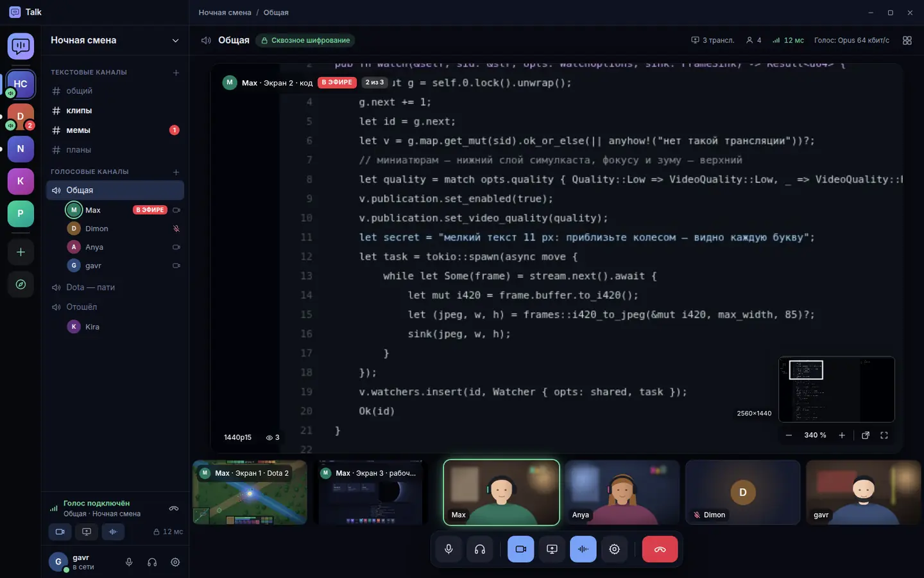Image resolution: width=924 pixels, height=578 pixels.
Task: Enter fullscreen for the shared screen
Action: pyautogui.click(x=884, y=435)
